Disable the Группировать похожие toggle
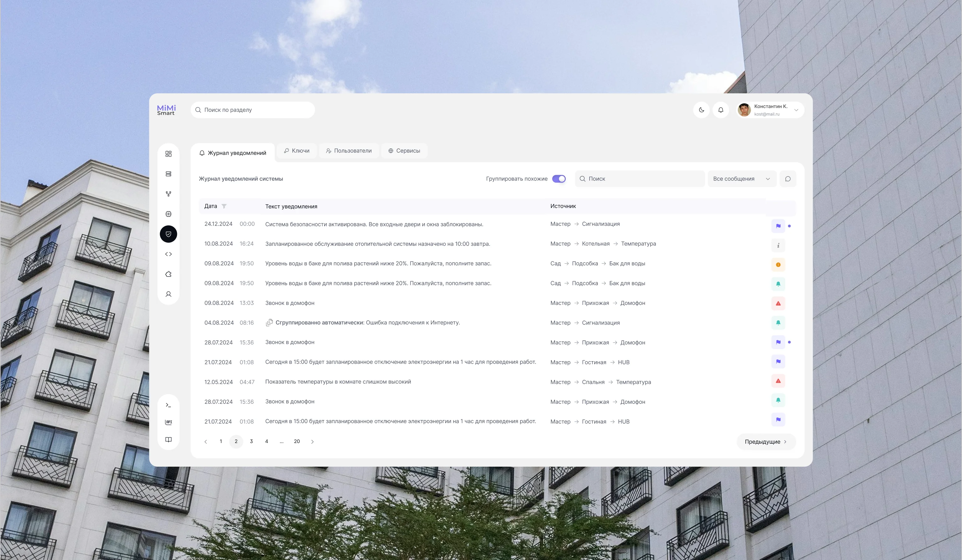This screenshot has height=560, width=962. tap(559, 179)
